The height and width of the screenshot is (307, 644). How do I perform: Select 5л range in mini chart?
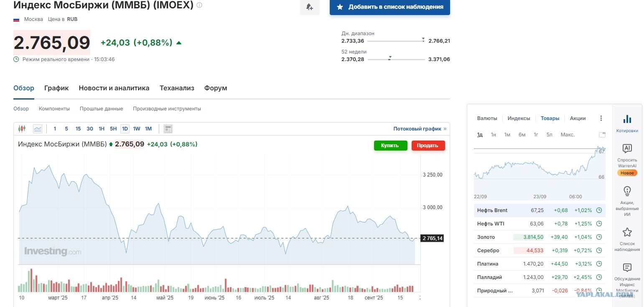click(x=549, y=135)
